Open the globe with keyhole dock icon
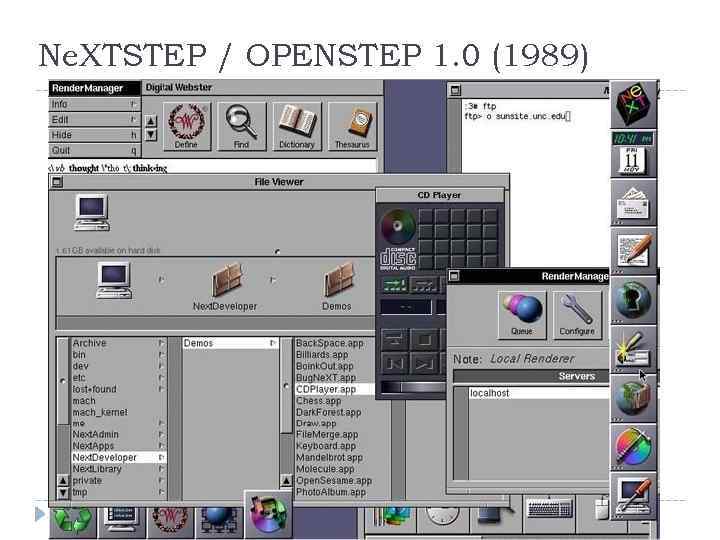The width and height of the screenshot is (720, 540). coord(633,300)
